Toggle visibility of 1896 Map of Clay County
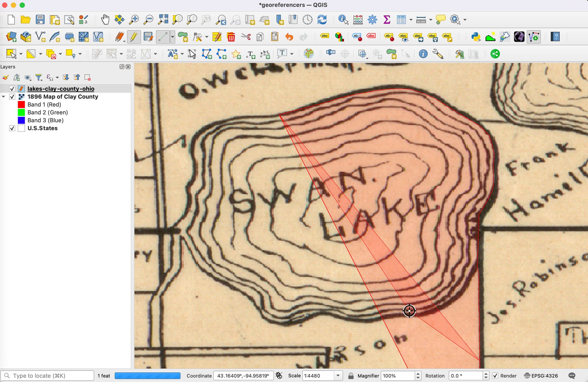Screen dimensions: 588x382 pos(11,97)
